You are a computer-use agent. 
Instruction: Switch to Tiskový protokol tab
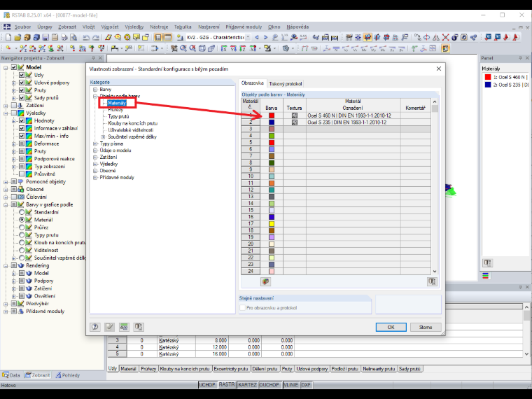coord(285,84)
